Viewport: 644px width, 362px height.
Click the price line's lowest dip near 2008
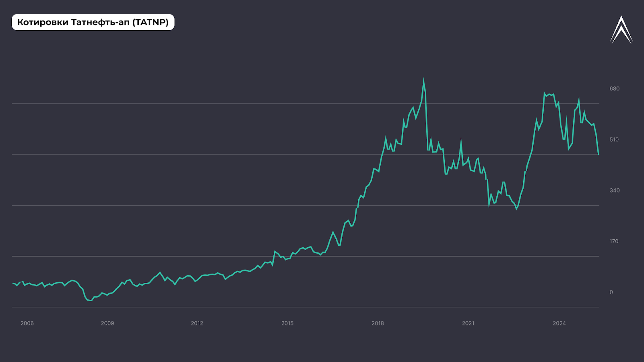click(90, 300)
